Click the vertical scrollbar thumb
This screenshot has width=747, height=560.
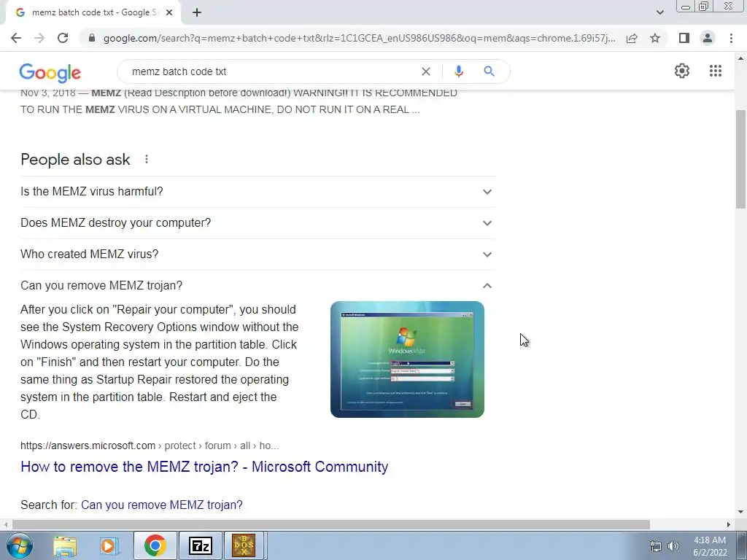(740, 159)
